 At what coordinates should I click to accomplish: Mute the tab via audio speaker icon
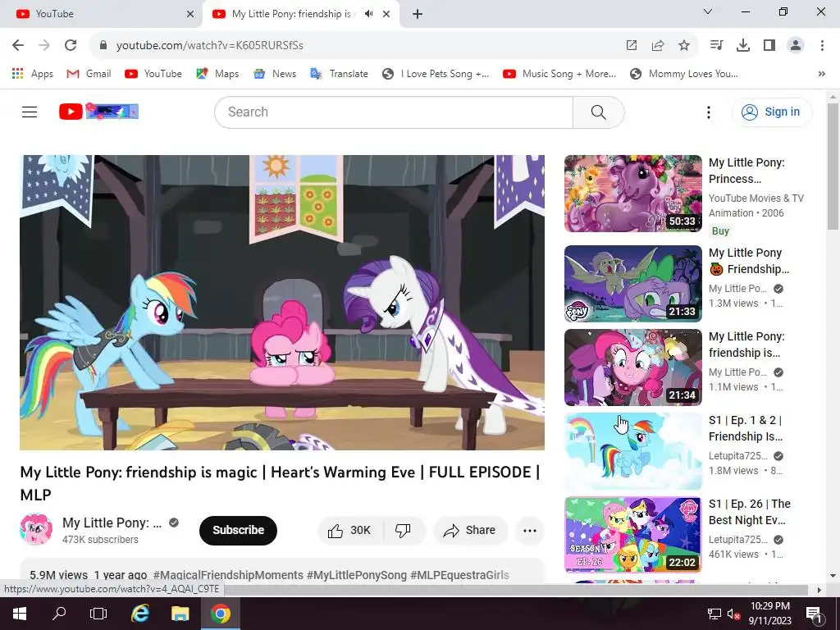coord(368,14)
